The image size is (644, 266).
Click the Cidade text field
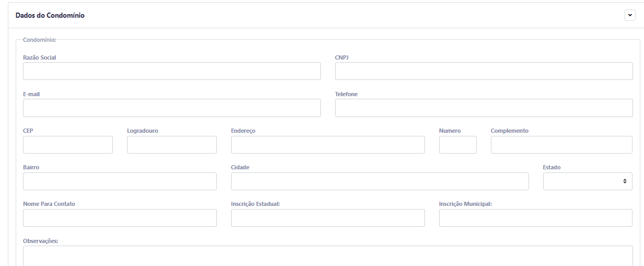tap(379, 181)
